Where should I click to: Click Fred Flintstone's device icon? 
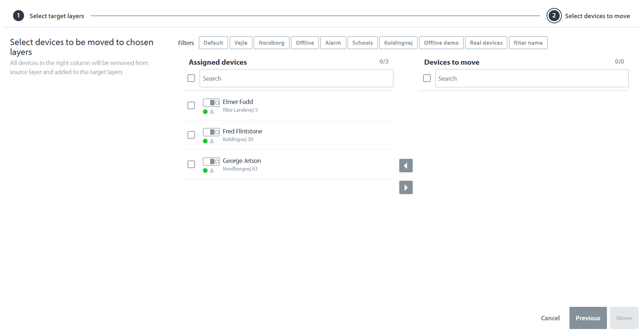click(211, 132)
